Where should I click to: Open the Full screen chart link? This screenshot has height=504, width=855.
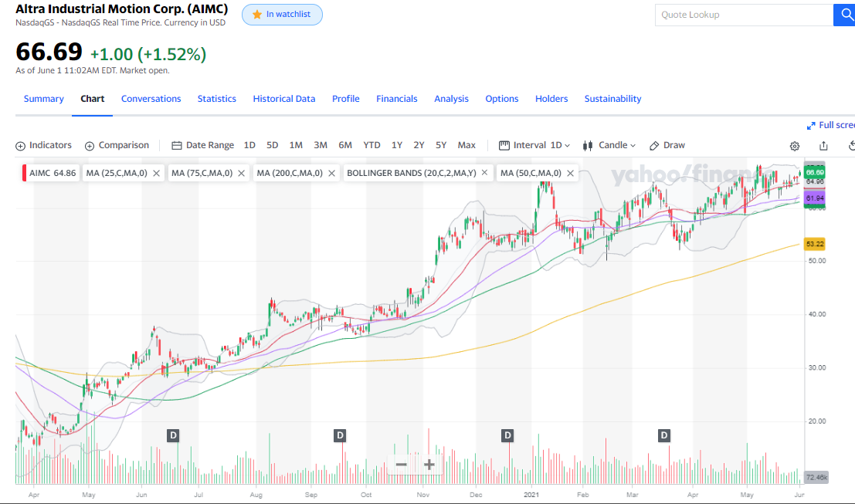tap(832, 125)
